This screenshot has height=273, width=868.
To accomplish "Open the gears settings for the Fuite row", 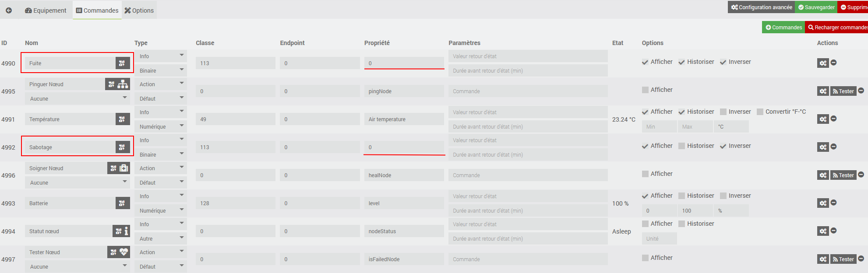I will tap(823, 63).
